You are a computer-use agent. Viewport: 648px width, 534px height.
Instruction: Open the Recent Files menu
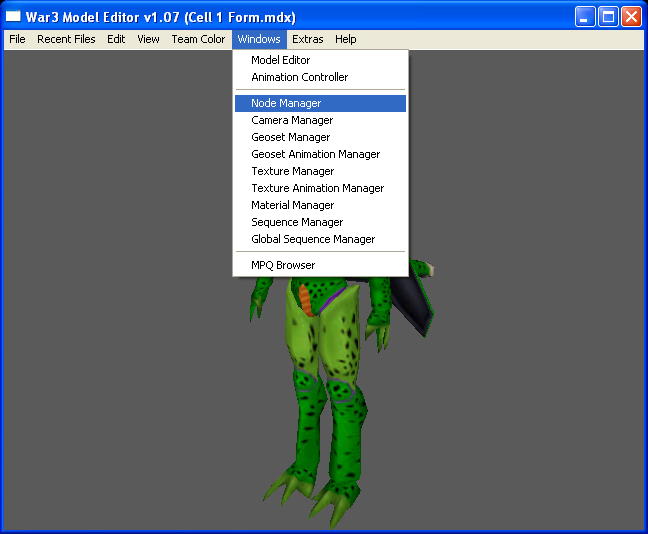(66, 39)
